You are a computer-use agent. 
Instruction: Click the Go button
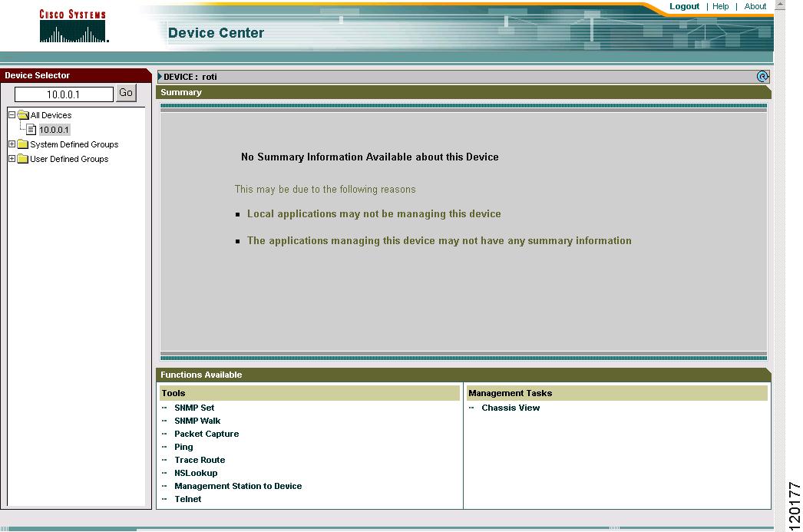pos(126,93)
